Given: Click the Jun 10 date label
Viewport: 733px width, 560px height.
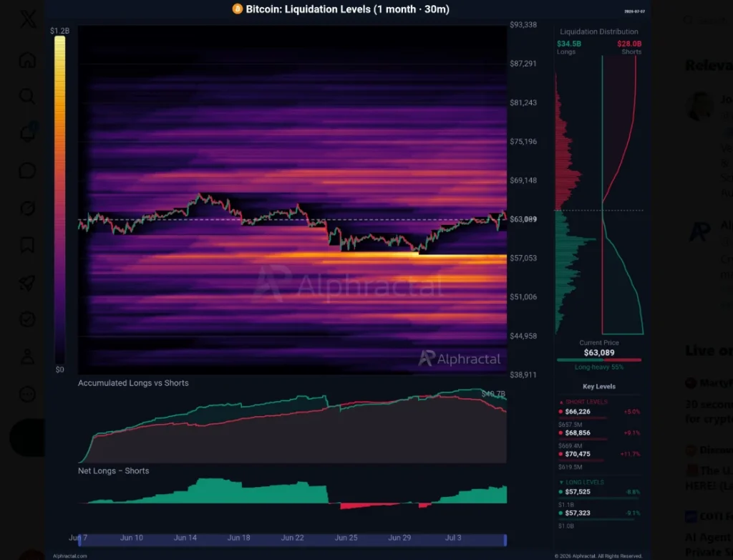Looking at the screenshot, I should click(x=132, y=538).
